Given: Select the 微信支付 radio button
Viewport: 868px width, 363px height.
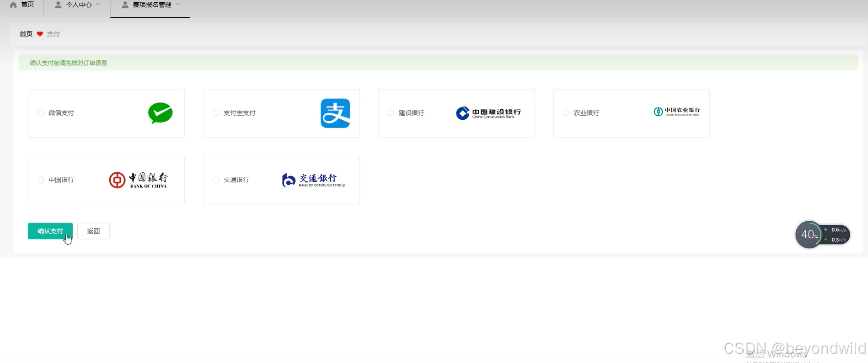Looking at the screenshot, I should [x=41, y=113].
